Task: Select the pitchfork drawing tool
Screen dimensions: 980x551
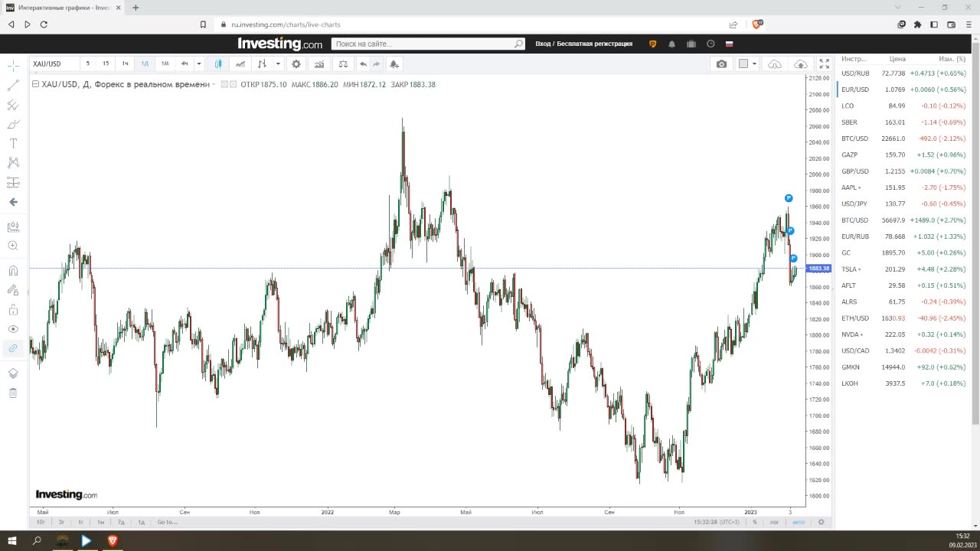Action: (x=13, y=105)
